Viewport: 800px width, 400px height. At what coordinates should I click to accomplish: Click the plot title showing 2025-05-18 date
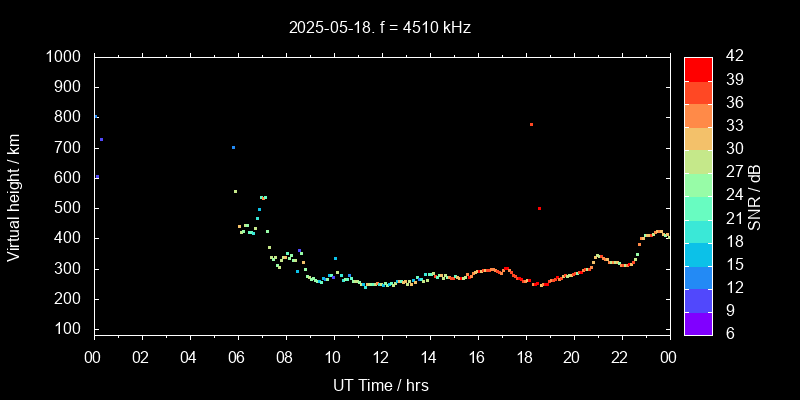pyautogui.click(x=380, y=28)
